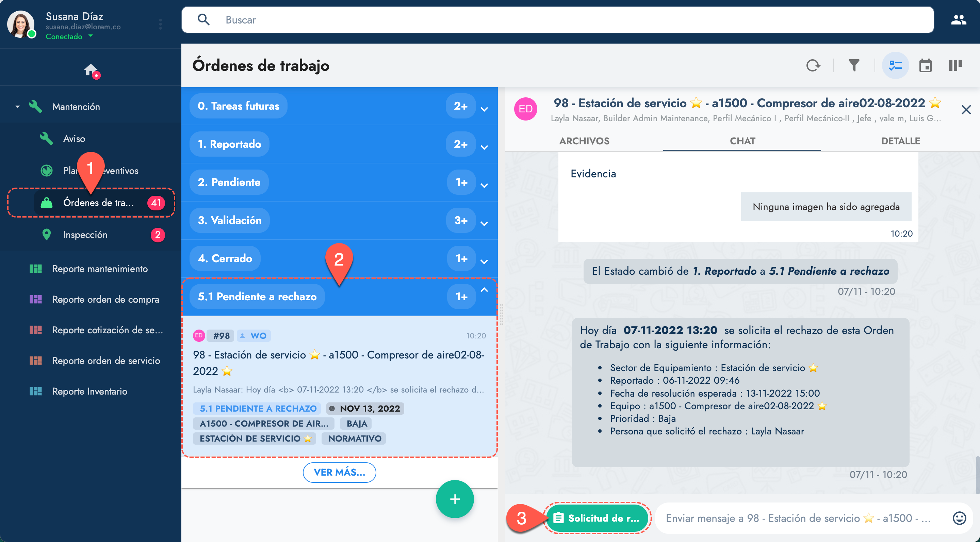Image resolution: width=980 pixels, height=542 pixels.
Task: Open user options three-dot menu
Action: [161, 24]
